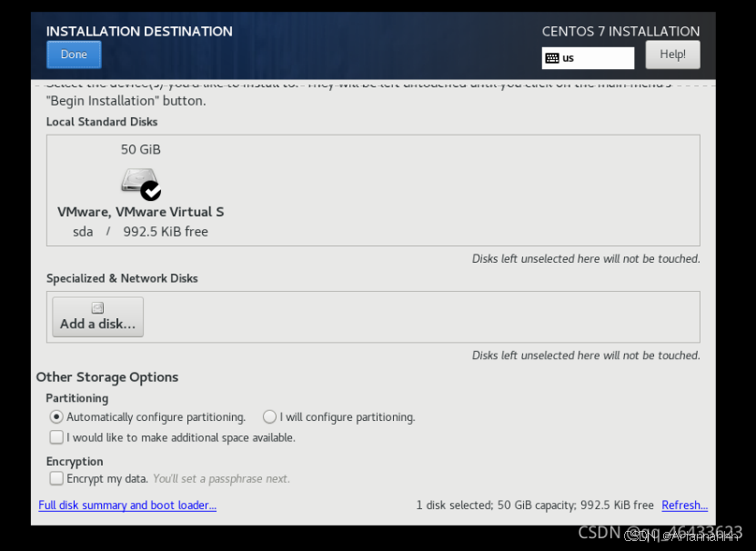The height and width of the screenshot is (551, 756).
Task: Click the Specialized & Network Disks heading
Action: click(122, 278)
